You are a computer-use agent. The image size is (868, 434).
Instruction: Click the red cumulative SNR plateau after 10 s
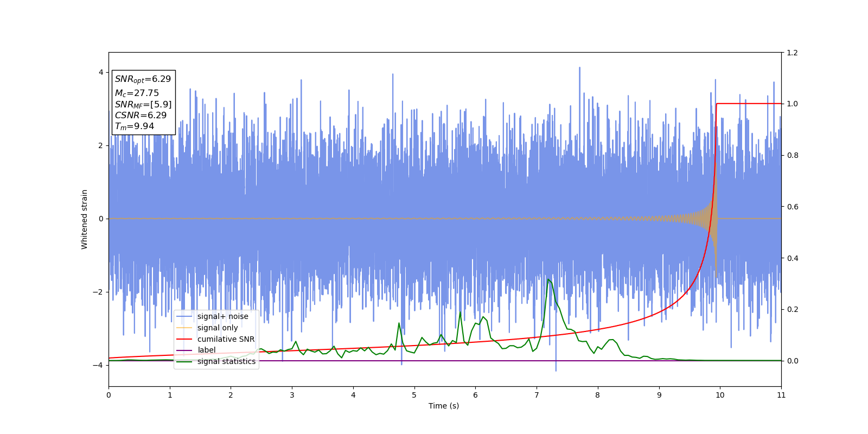749,104
